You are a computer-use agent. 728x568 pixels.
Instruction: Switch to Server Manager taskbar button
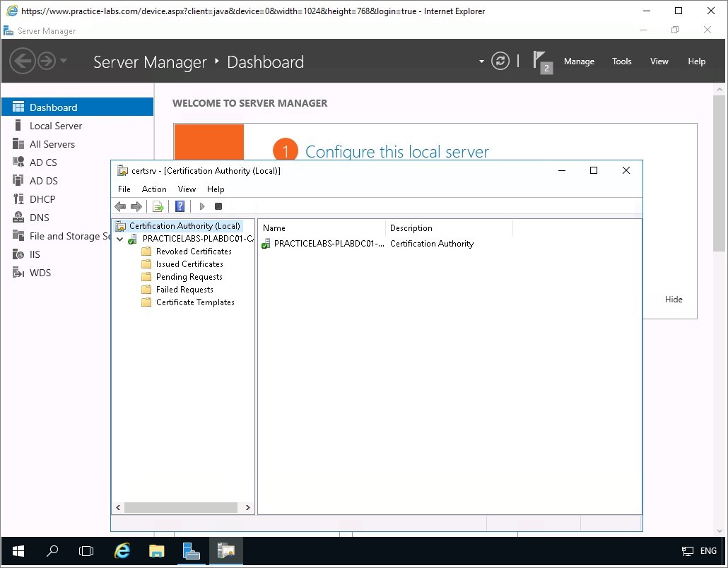click(192, 551)
